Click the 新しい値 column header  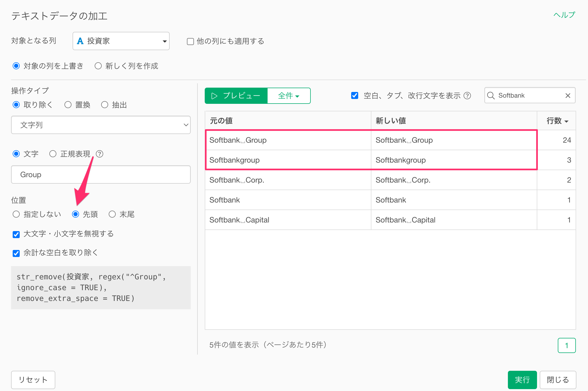[x=454, y=121]
